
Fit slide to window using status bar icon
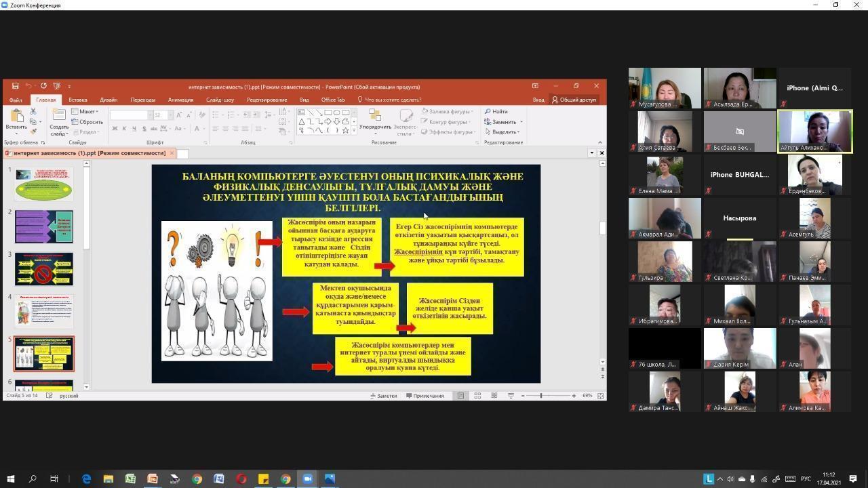(x=600, y=396)
